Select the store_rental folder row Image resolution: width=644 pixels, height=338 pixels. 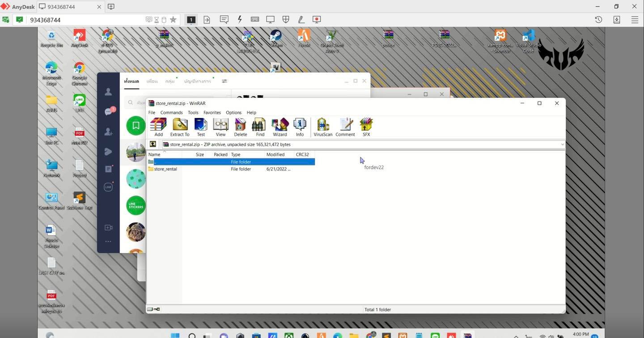(x=231, y=169)
